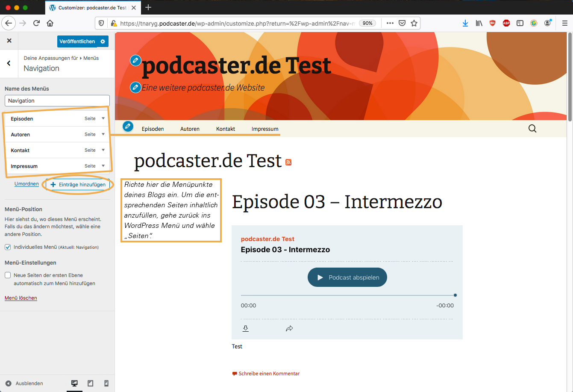573x392 pixels.
Task: Click Veröffentlichen to publish changes
Action: click(x=77, y=41)
